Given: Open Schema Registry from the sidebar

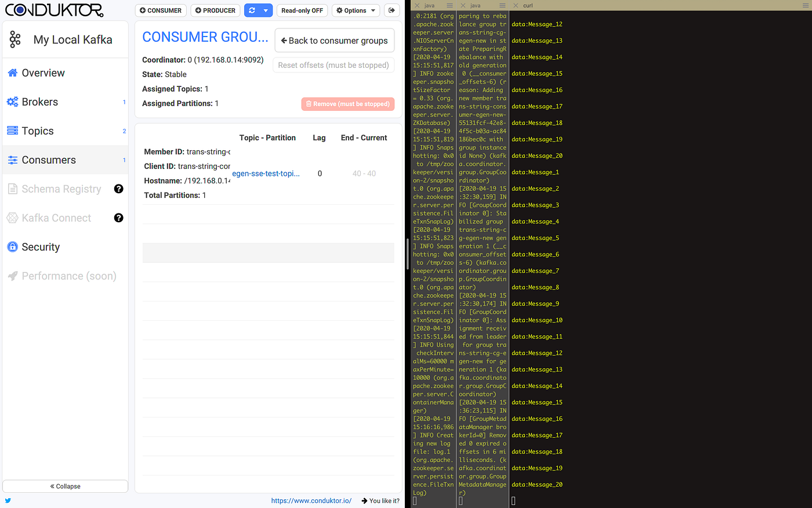Looking at the screenshot, I should 12,188.
